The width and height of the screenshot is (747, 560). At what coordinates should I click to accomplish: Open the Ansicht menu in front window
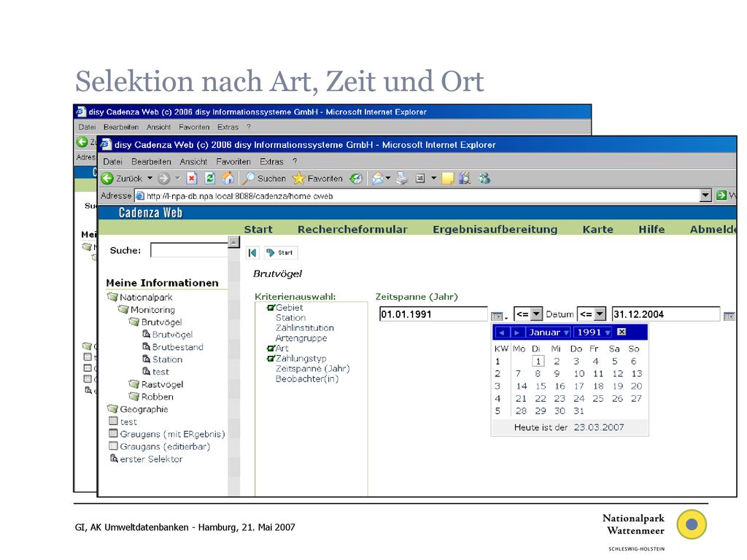pos(193,162)
